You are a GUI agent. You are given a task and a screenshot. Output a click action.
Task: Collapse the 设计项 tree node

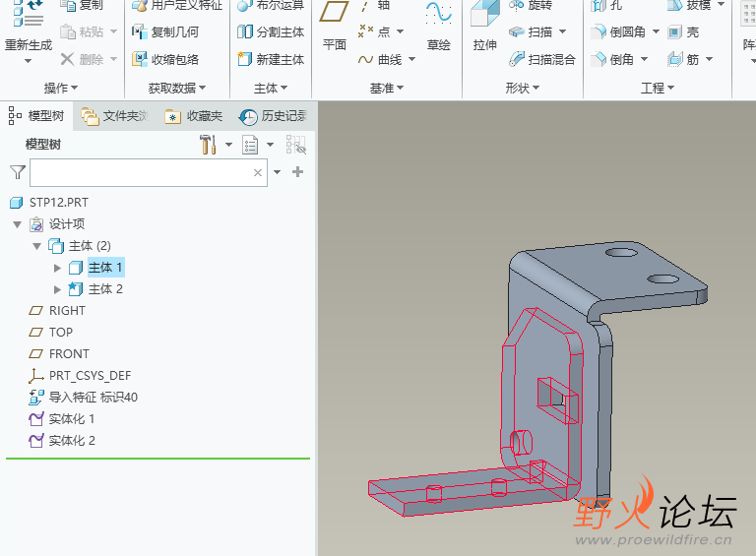tap(18, 224)
